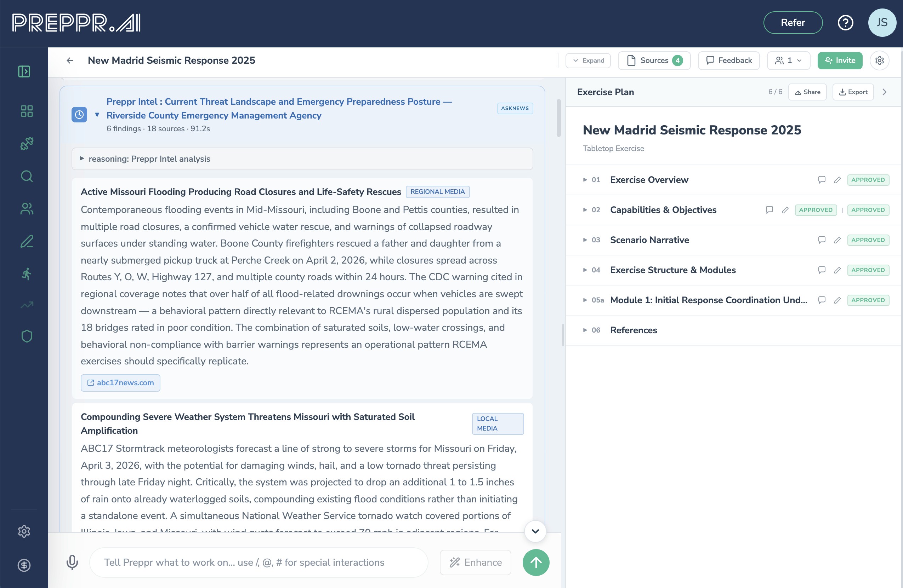This screenshot has height=588, width=903.
Task: Open the collaborators count dropdown
Action: tap(788, 60)
